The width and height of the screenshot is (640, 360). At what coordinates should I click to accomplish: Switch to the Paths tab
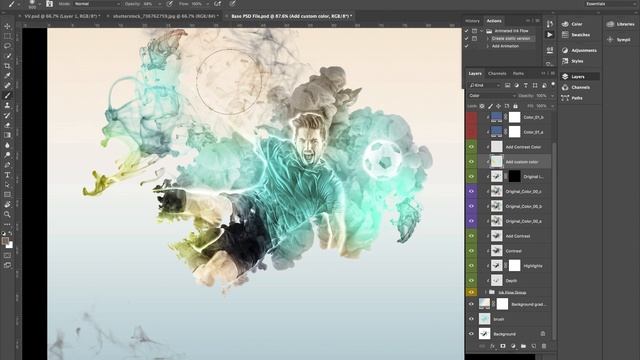[518, 73]
